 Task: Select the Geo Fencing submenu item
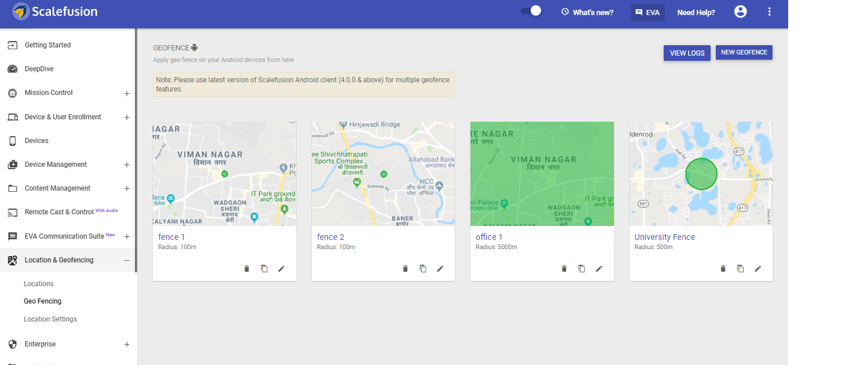(x=42, y=301)
